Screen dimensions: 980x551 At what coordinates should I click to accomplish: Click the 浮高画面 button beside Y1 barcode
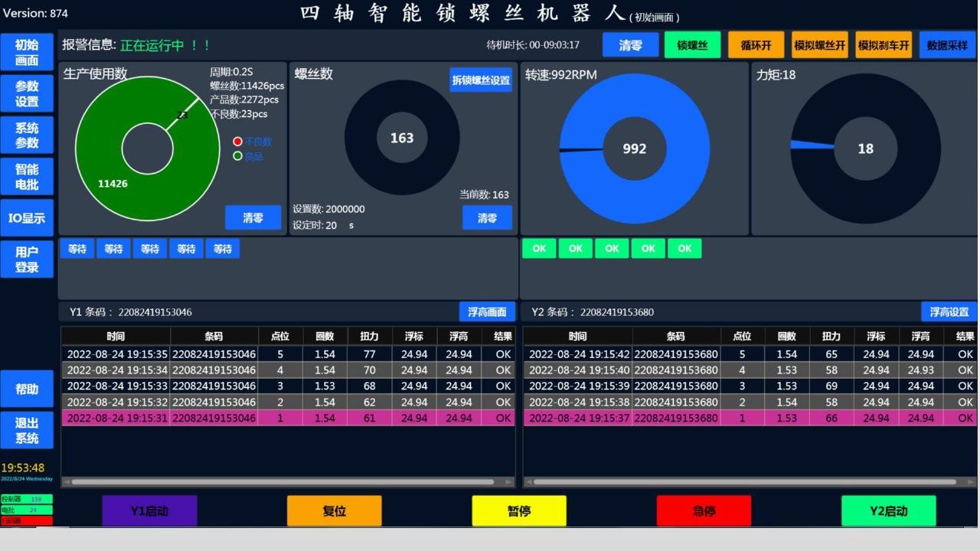click(x=487, y=312)
